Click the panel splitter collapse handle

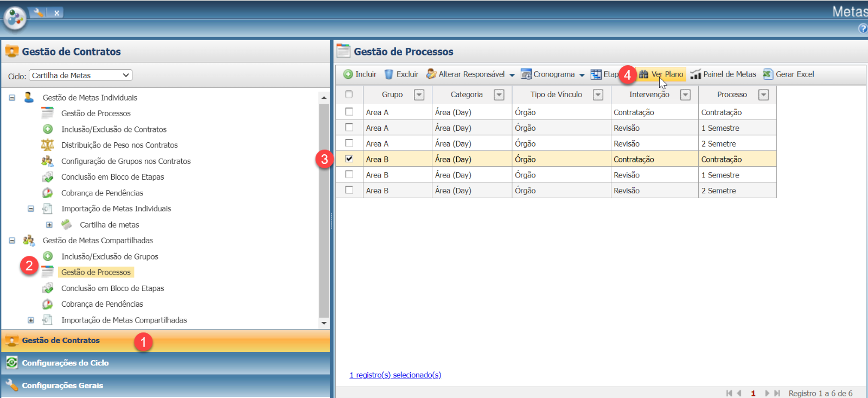pyautogui.click(x=332, y=220)
